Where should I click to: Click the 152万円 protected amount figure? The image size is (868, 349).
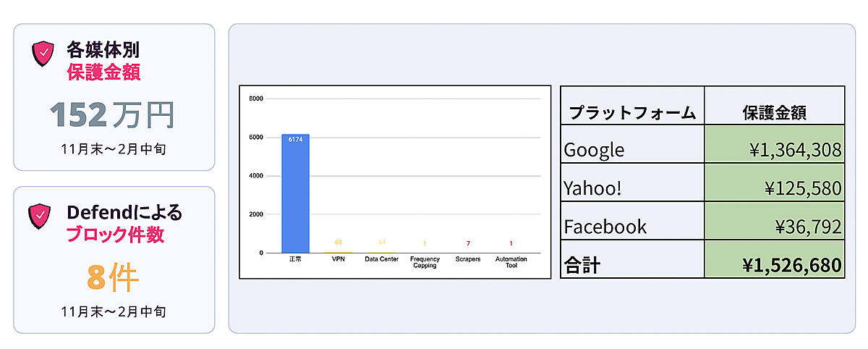pos(112,114)
